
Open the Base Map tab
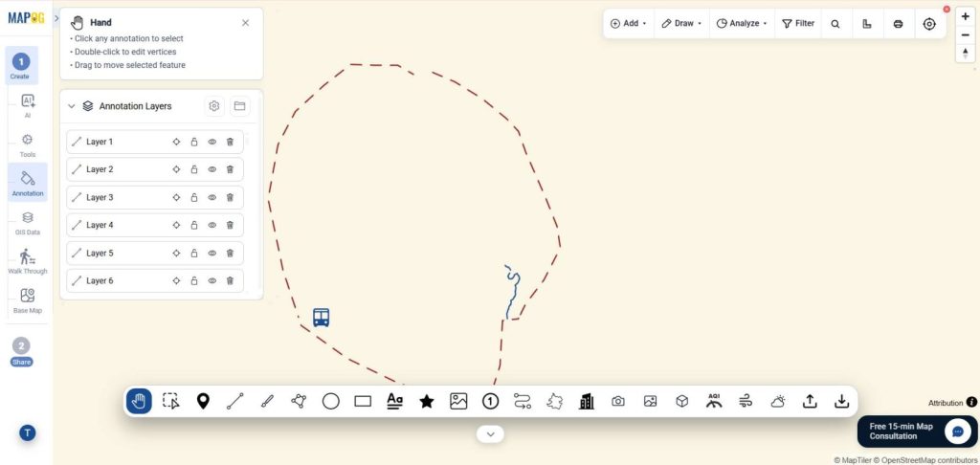[x=28, y=300]
